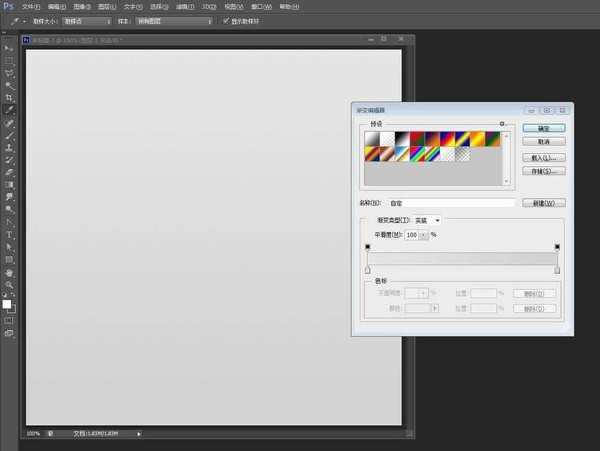Select the Hand tool
Screen dimensions: 600x451
point(10,272)
